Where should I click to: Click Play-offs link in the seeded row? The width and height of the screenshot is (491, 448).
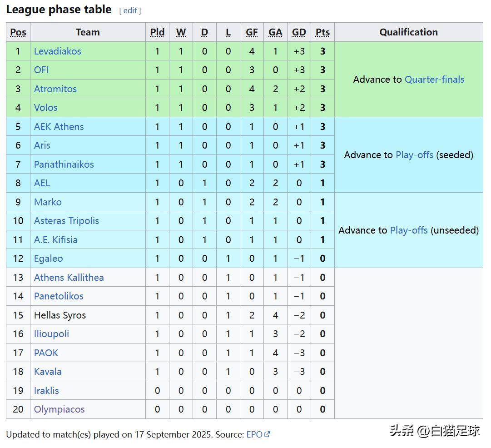(415, 155)
